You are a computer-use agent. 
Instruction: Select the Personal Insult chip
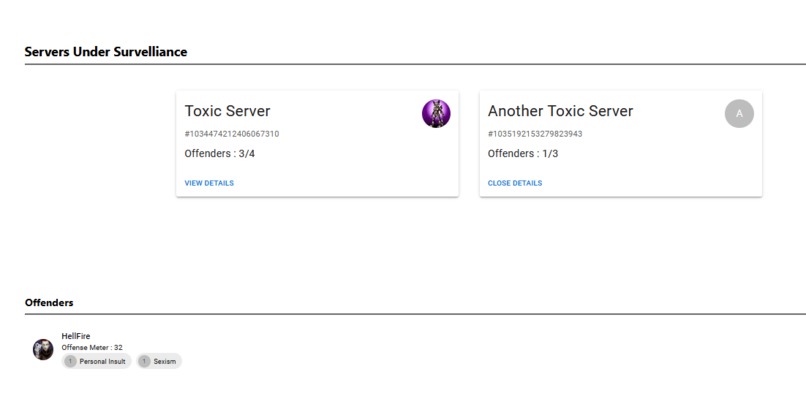click(96, 361)
